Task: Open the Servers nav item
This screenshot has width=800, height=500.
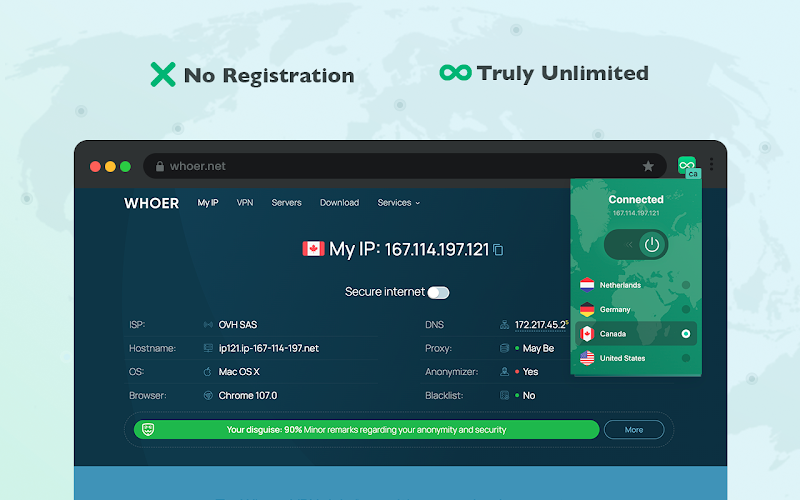Action: 286,203
